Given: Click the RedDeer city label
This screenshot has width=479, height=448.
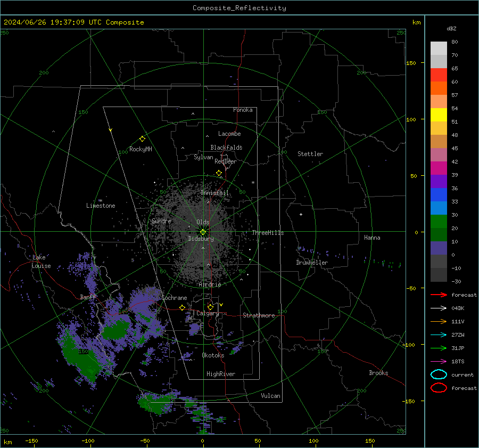Looking at the screenshot, I should click(226, 161).
